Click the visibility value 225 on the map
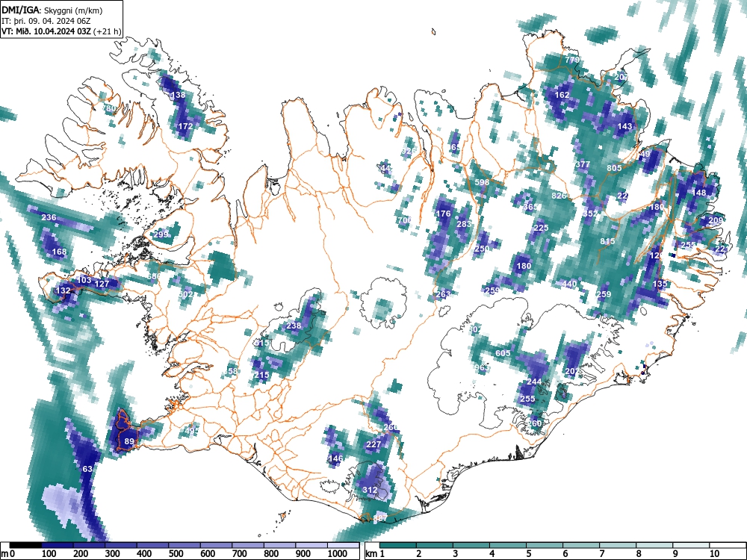The image size is (747, 560). [x=541, y=228]
